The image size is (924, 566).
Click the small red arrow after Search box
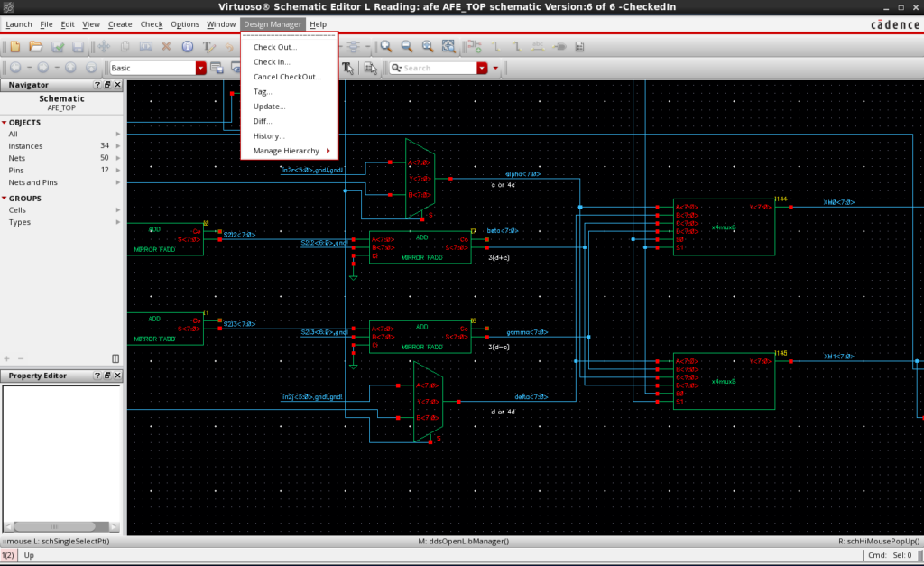tap(495, 68)
